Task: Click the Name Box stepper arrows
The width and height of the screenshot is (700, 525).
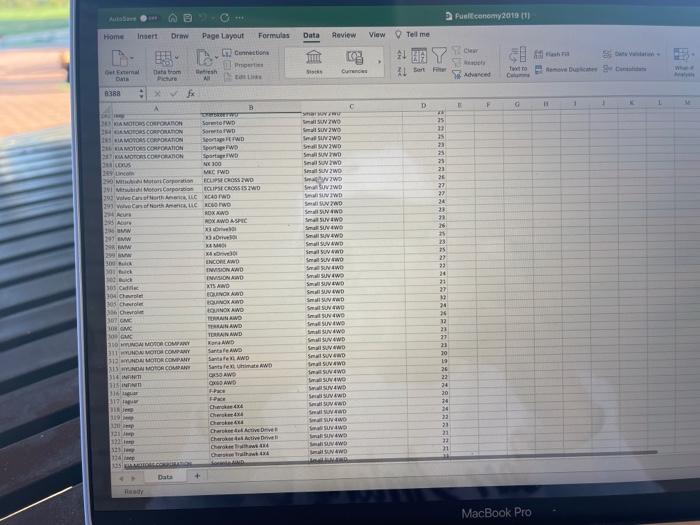Action: click(x=142, y=93)
